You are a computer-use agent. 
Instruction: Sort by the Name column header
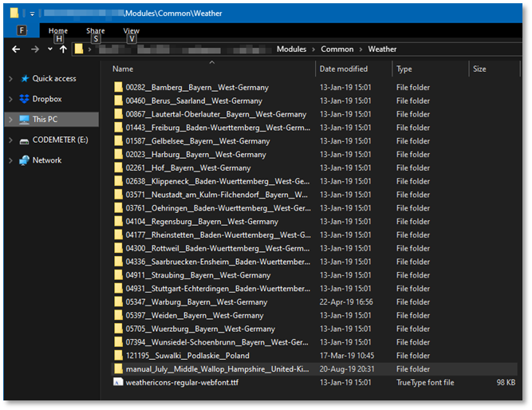[x=123, y=69]
